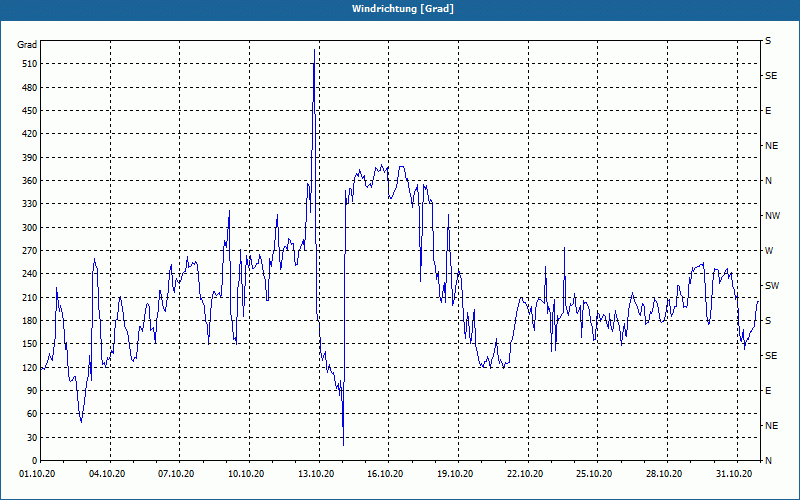
Task: Select the SW compass label
Action: point(772,286)
